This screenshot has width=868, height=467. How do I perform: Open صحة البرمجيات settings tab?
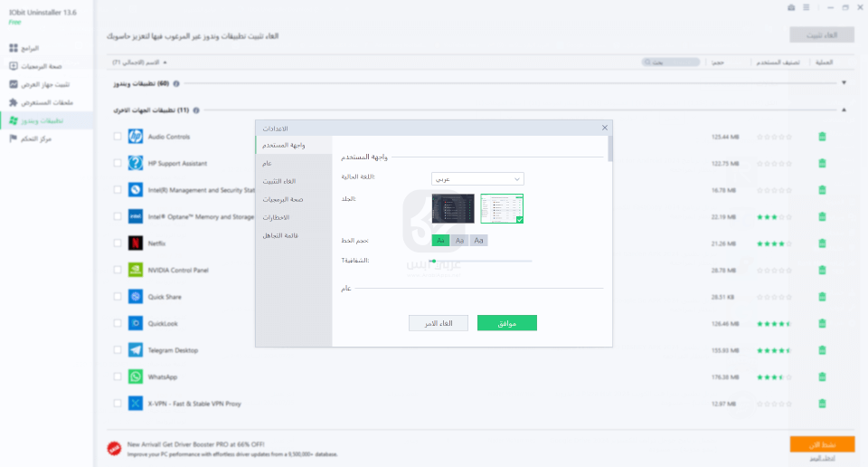(x=294, y=199)
